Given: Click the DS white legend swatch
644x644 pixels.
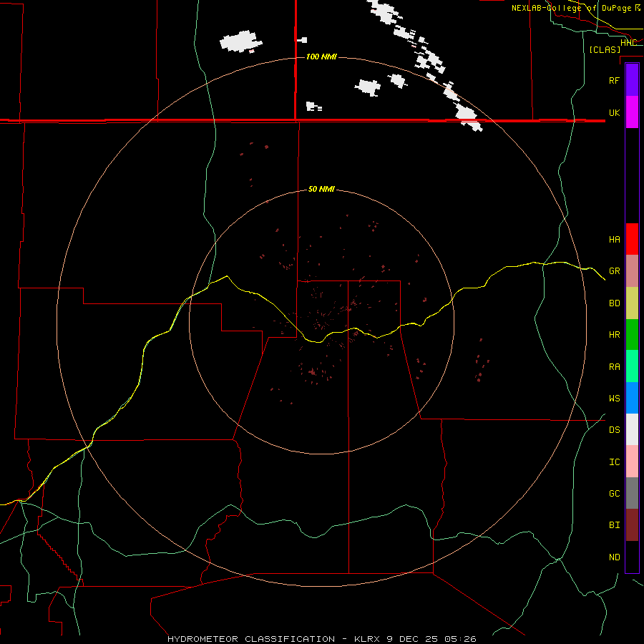Looking at the screenshot, I should (632, 429).
